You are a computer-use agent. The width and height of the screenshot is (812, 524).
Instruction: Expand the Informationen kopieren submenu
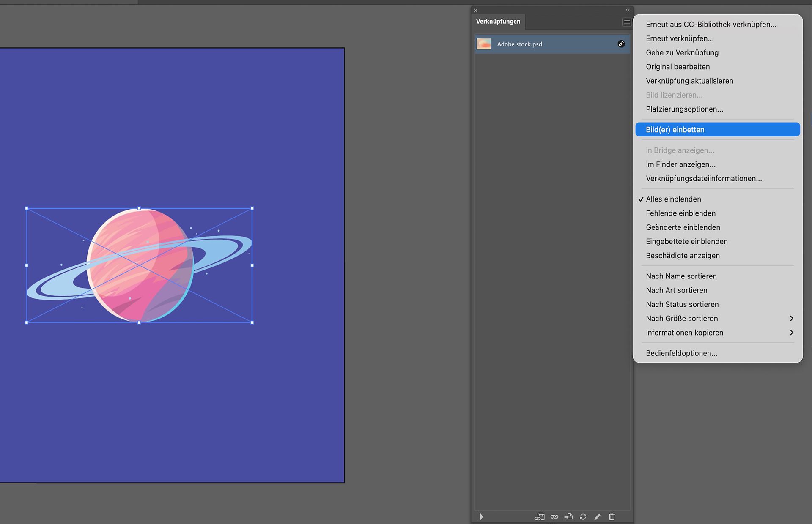[718, 333]
